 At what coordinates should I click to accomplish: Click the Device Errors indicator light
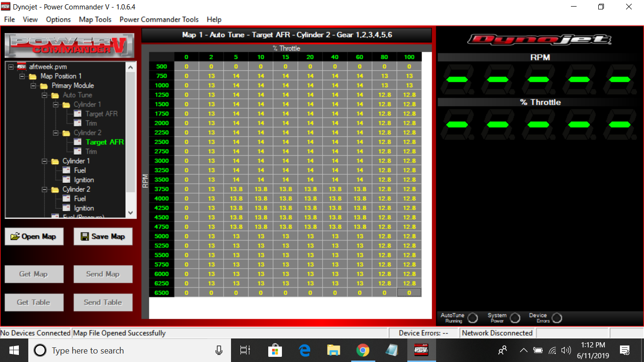coord(557,318)
